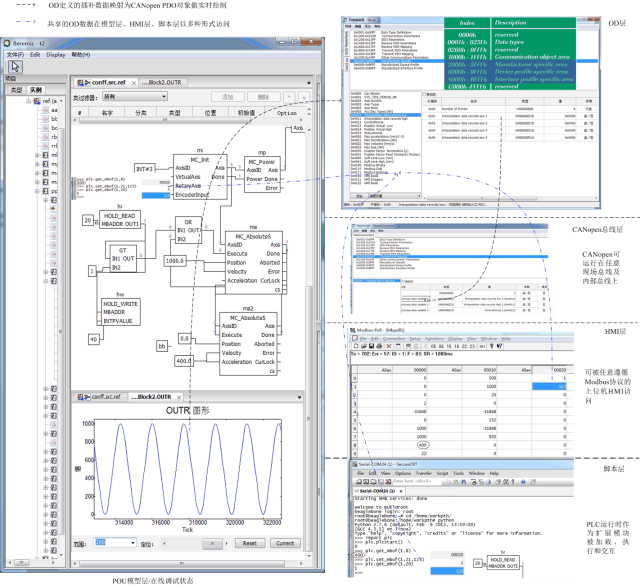
Task: Open the 文件(F) menu
Action: pos(12,55)
